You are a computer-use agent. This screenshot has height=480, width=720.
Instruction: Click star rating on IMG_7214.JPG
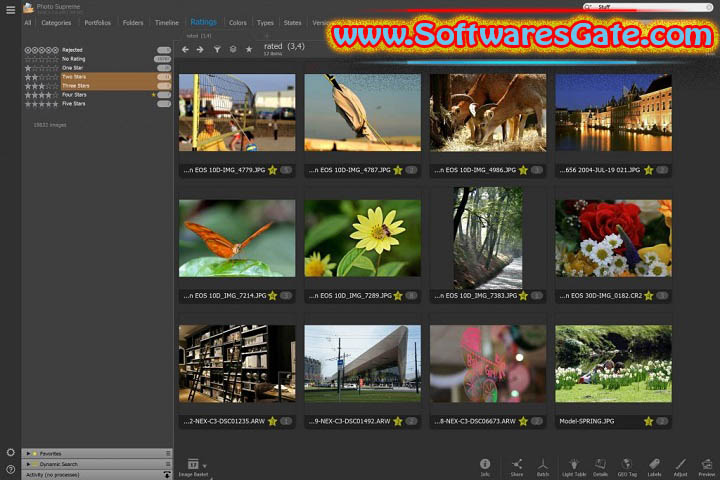(272, 295)
